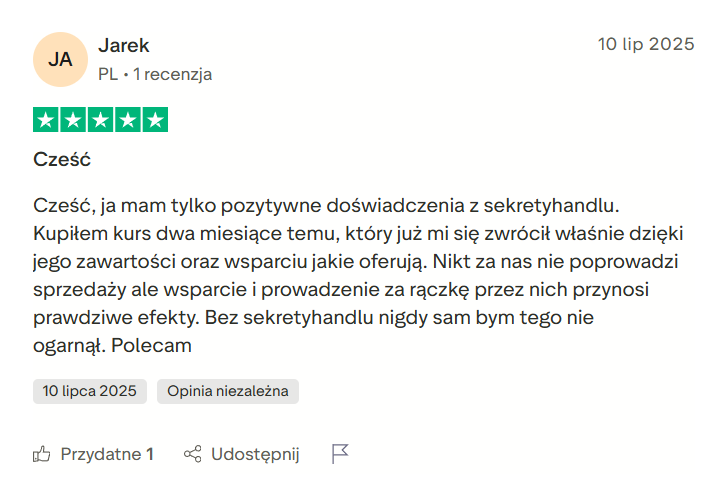
Task: Flag this review with the flag icon
Action: (340, 454)
